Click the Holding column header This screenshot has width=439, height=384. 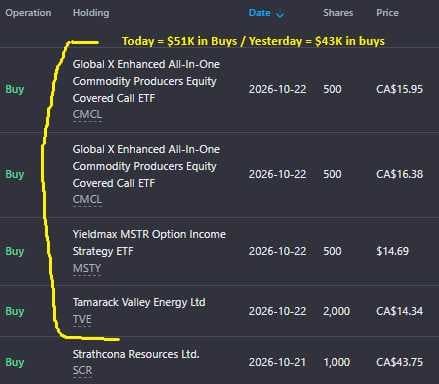pyautogui.click(x=91, y=13)
